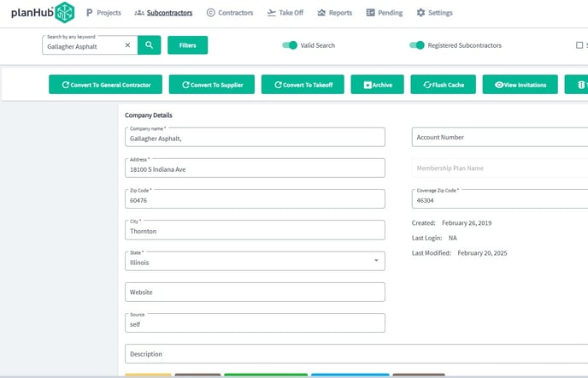Click Convert To General Contractor button

tap(105, 85)
